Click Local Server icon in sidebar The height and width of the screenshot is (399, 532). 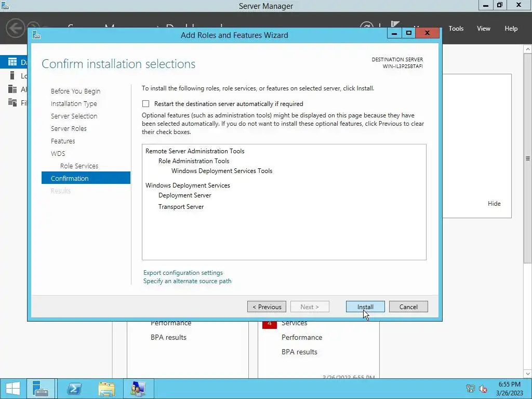12,75
